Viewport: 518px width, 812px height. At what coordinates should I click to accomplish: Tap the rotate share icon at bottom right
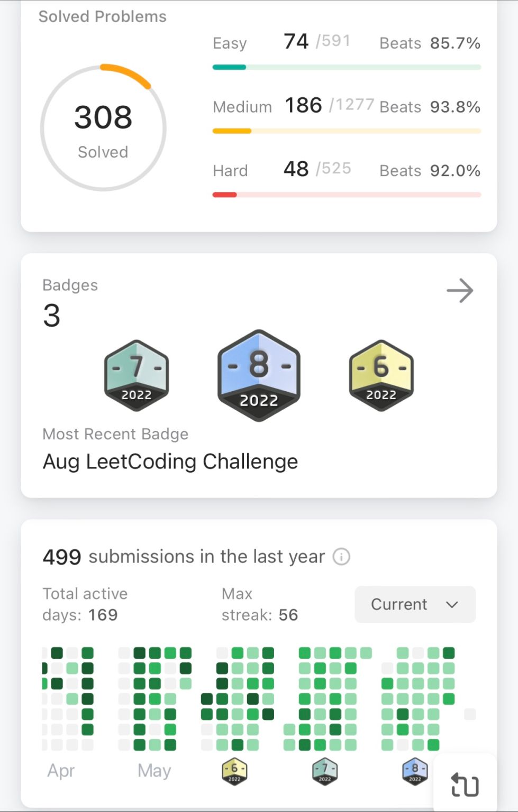tap(465, 785)
